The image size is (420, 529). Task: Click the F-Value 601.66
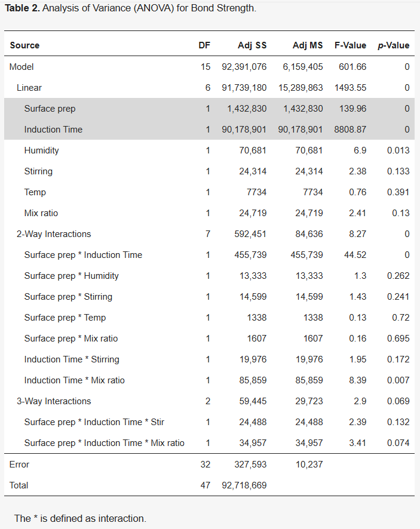click(x=352, y=67)
